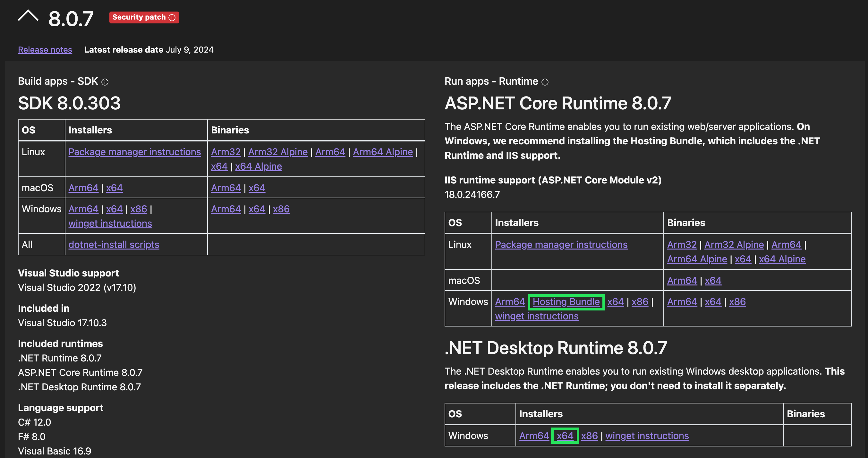This screenshot has width=868, height=458.
Task: Download ASP.NET Core Windows Arm64 binary
Action: (682, 301)
